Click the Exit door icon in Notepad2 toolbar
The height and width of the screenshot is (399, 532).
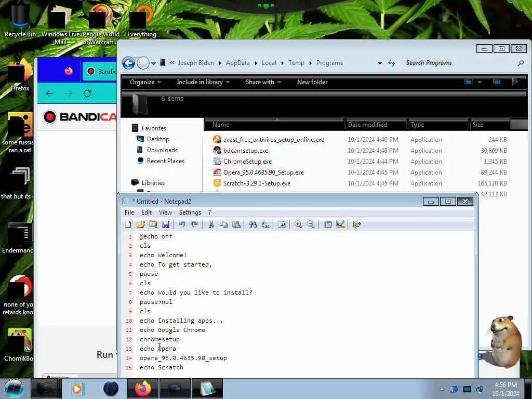click(356, 224)
